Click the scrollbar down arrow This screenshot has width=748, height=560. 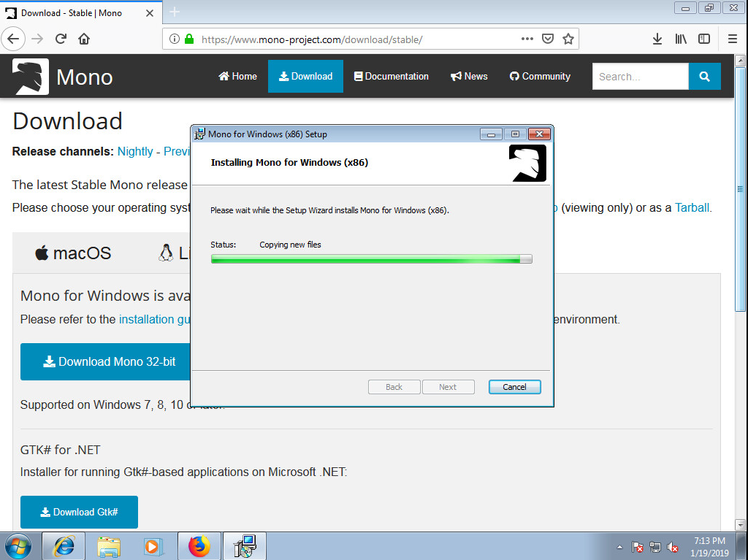tap(740, 525)
